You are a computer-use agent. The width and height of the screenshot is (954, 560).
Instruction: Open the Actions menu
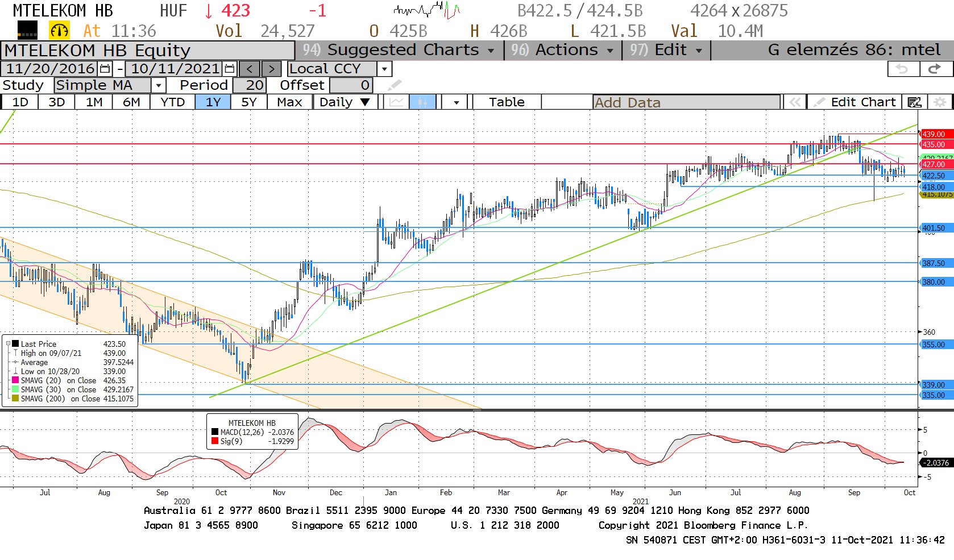[x=563, y=50]
